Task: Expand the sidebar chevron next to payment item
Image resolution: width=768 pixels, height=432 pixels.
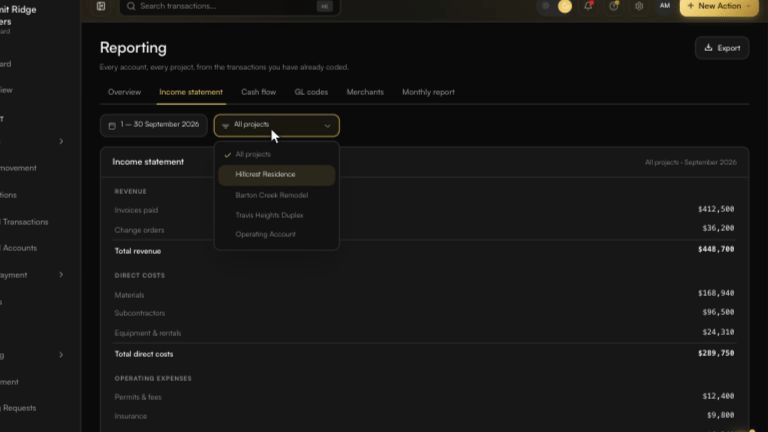Action: pyautogui.click(x=61, y=275)
